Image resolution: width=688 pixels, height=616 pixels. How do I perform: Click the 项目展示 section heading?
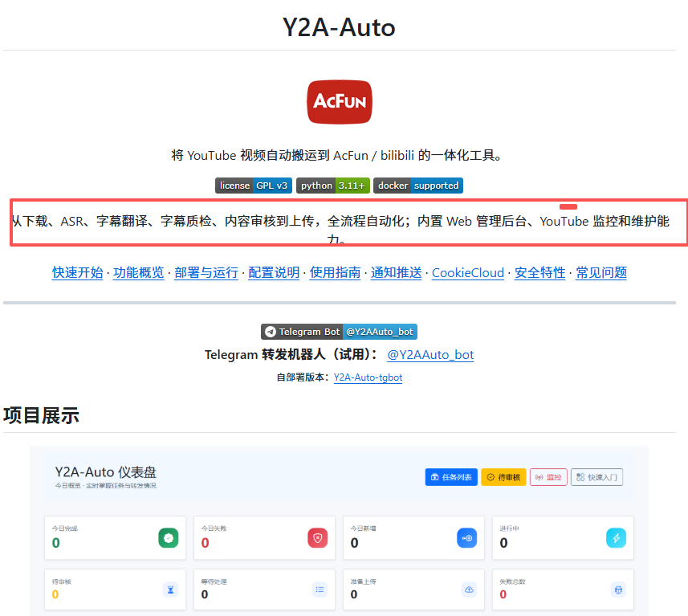click(x=41, y=415)
